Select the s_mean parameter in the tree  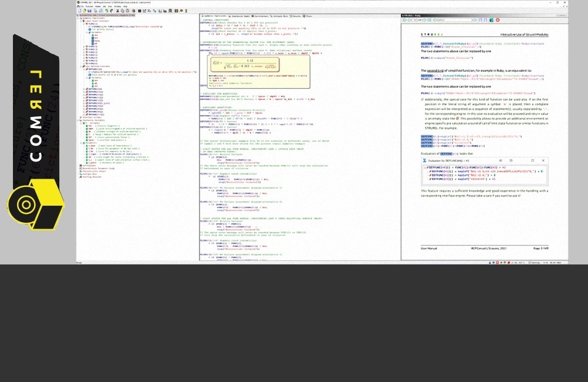tap(109, 145)
